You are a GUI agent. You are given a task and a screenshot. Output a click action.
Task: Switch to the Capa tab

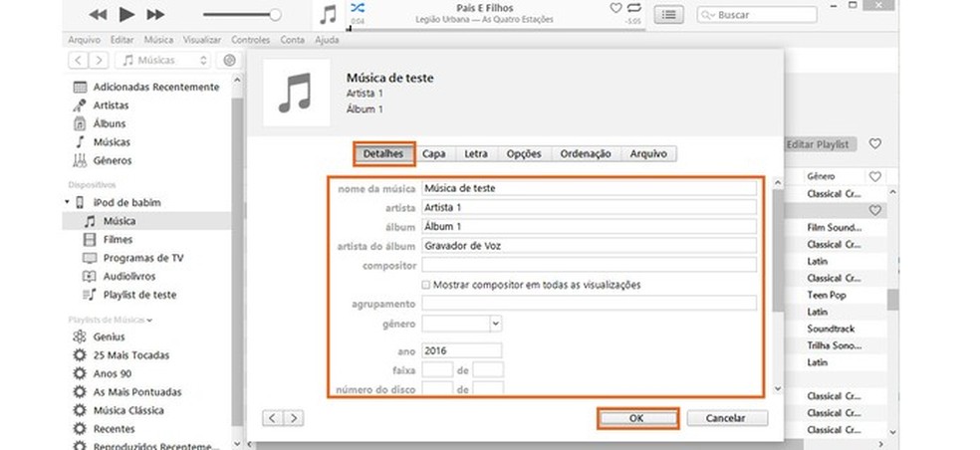tap(434, 153)
